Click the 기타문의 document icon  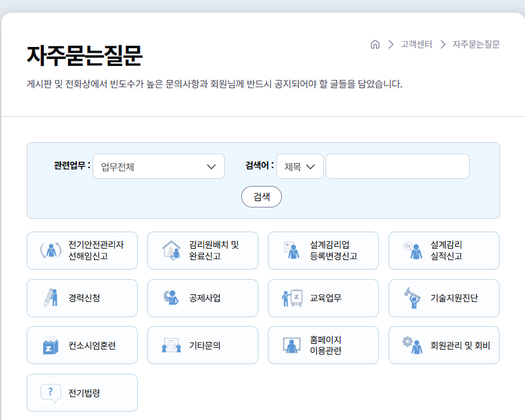point(171,345)
